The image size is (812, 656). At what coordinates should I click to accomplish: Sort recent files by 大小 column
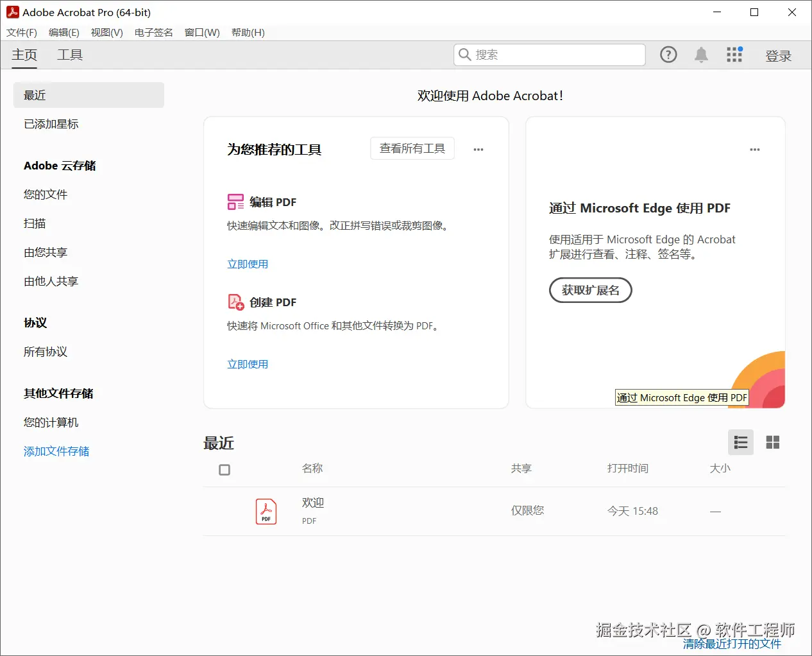(720, 469)
